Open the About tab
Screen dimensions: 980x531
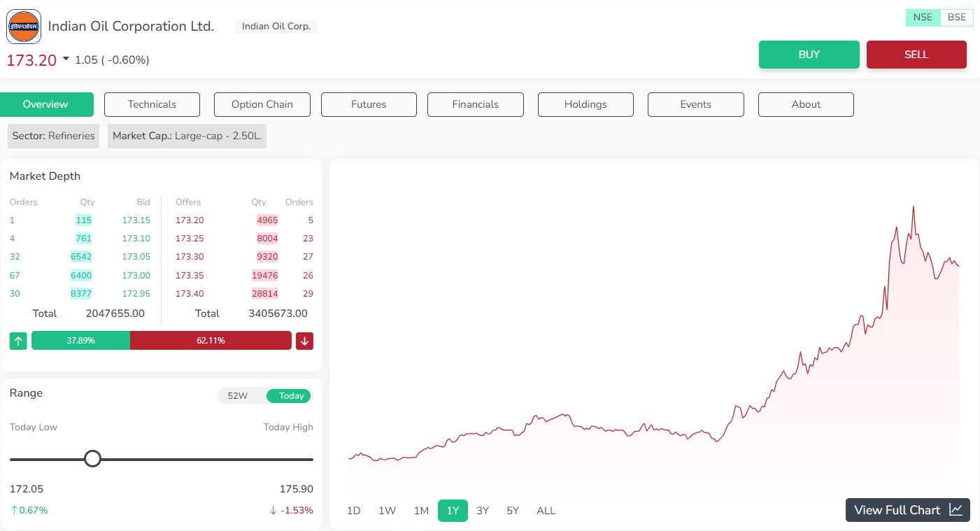coord(806,104)
